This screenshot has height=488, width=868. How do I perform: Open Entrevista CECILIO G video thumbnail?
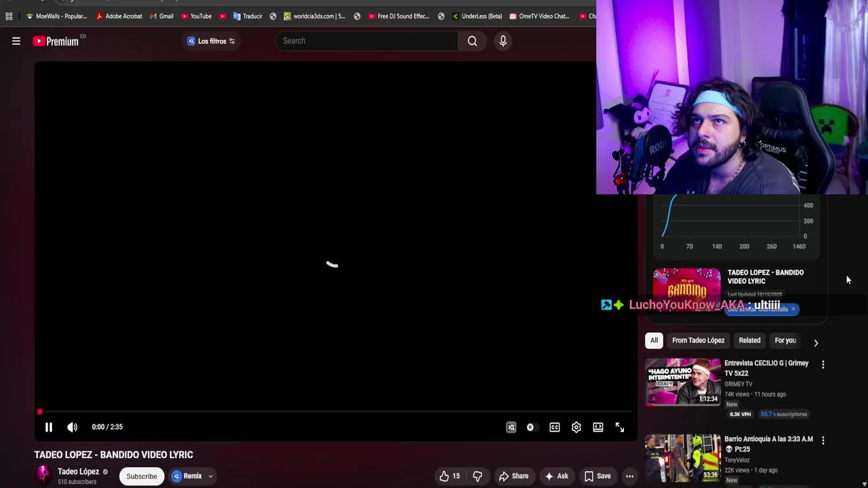(x=683, y=382)
